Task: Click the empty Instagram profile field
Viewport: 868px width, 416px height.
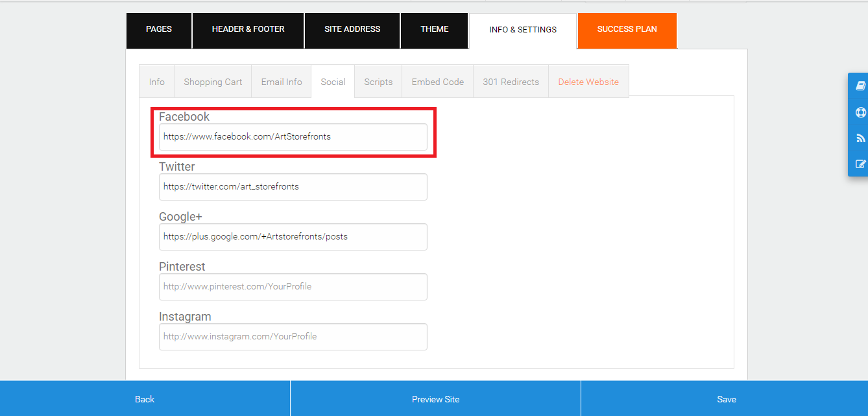Action: click(x=293, y=336)
